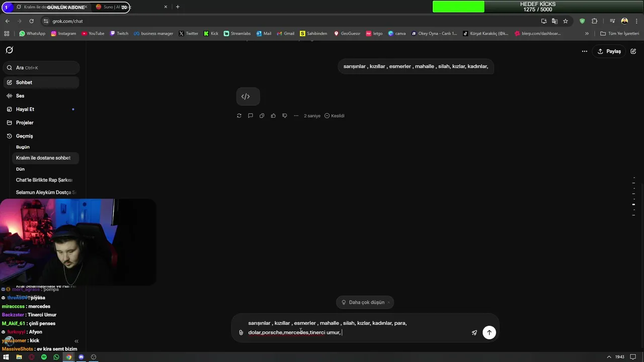Select 'Kralım ile dostane sohbet' chat
This screenshot has height=362, width=644.
point(45,158)
